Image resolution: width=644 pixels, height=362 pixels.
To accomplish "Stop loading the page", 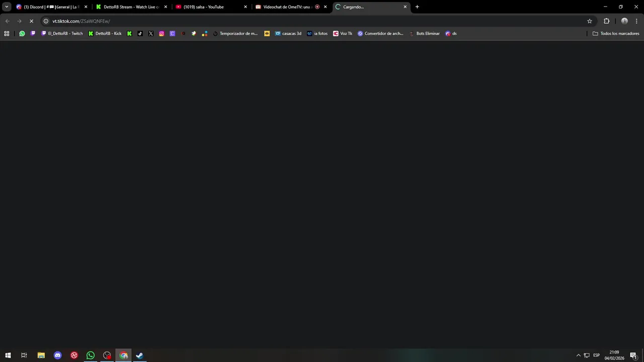I will coord(31,21).
